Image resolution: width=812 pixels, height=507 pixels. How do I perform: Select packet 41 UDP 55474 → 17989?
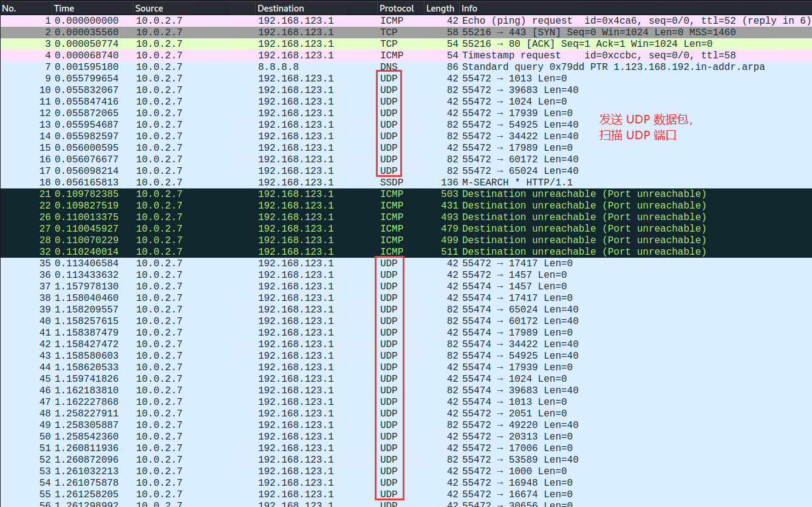tap(406, 333)
